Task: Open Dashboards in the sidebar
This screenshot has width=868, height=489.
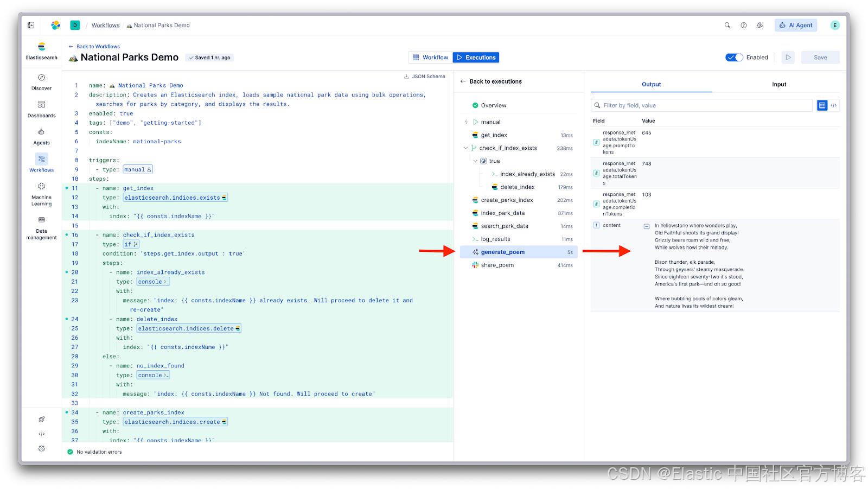Action: click(x=42, y=109)
